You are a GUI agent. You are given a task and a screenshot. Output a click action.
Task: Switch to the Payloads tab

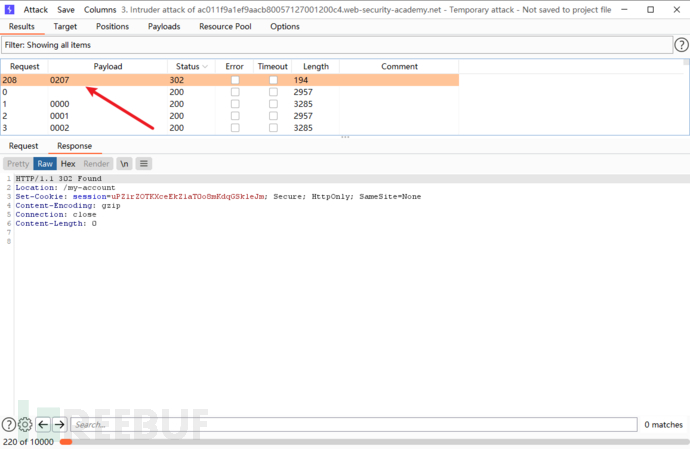point(164,26)
